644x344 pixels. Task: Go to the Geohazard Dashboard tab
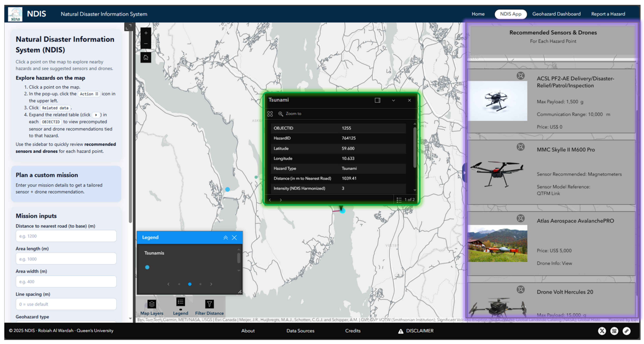click(x=556, y=14)
